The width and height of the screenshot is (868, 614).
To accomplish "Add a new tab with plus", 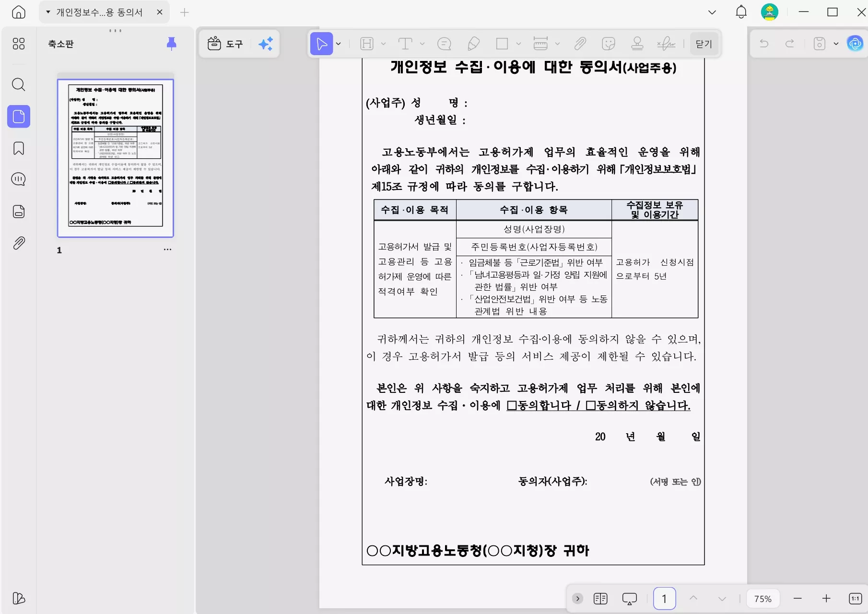I will pyautogui.click(x=185, y=12).
